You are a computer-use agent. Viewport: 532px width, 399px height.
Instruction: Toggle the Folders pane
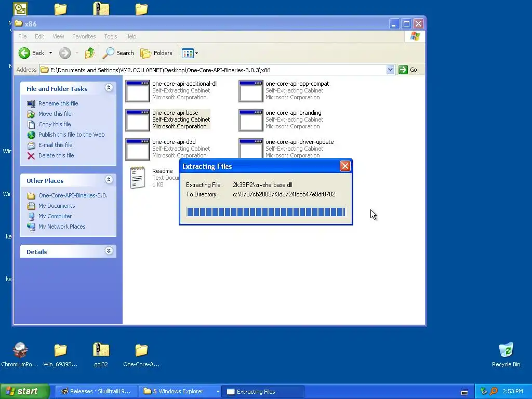(156, 53)
